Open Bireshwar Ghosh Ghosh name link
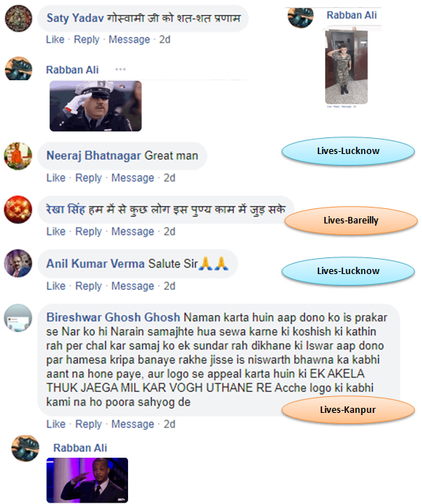The width and height of the screenshot is (422, 504). (113, 317)
